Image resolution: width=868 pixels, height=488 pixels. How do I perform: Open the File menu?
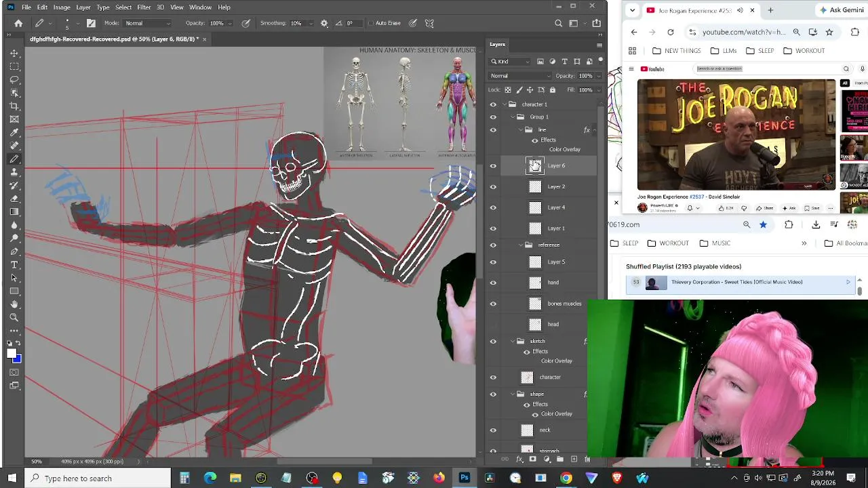tap(26, 7)
